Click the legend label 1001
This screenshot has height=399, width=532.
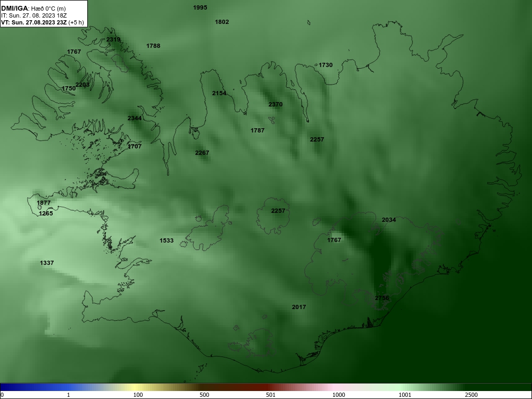[x=405, y=395]
